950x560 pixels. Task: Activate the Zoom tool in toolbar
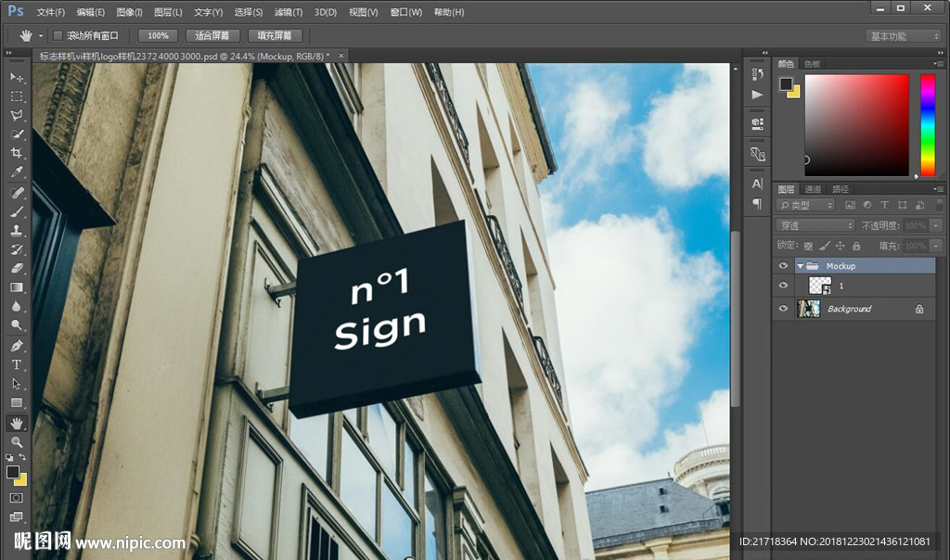(17, 442)
